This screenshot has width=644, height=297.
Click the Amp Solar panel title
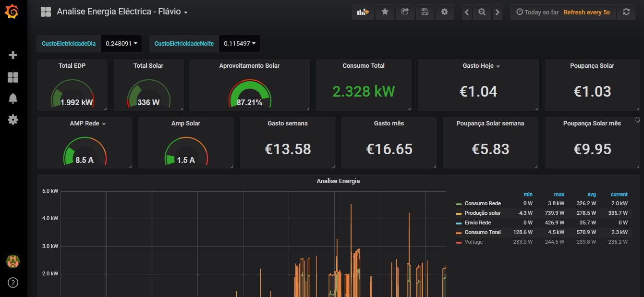(x=186, y=124)
